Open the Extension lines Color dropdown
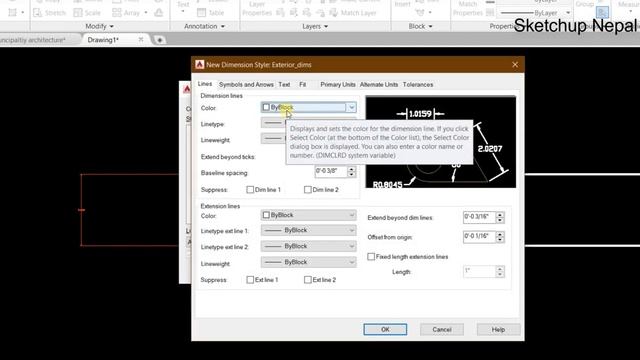640x360 pixels. 309,215
